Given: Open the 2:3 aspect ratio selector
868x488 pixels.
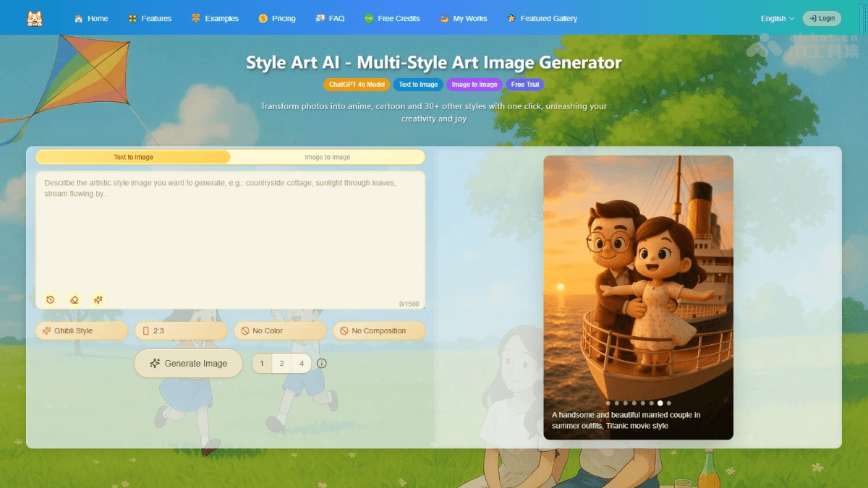Looking at the screenshot, I should 180,331.
